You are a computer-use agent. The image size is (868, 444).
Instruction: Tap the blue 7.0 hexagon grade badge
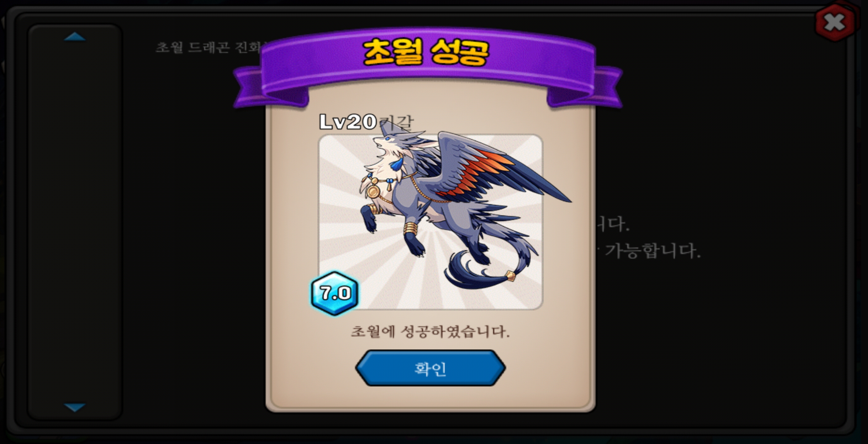[335, 293]
